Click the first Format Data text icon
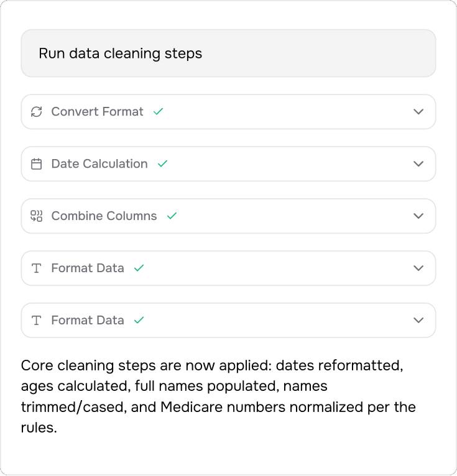This screenshot has width=457, height=476. click(37, 268)
